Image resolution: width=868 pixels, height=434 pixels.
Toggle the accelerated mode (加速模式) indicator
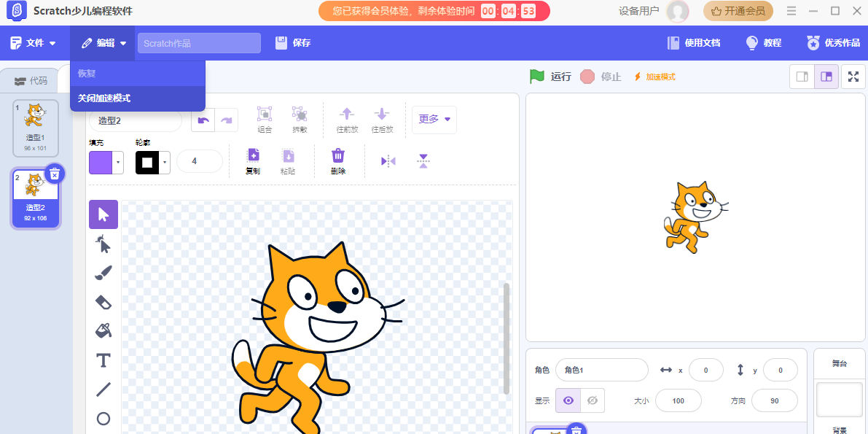pyautogui.click(x=654, y=77)
